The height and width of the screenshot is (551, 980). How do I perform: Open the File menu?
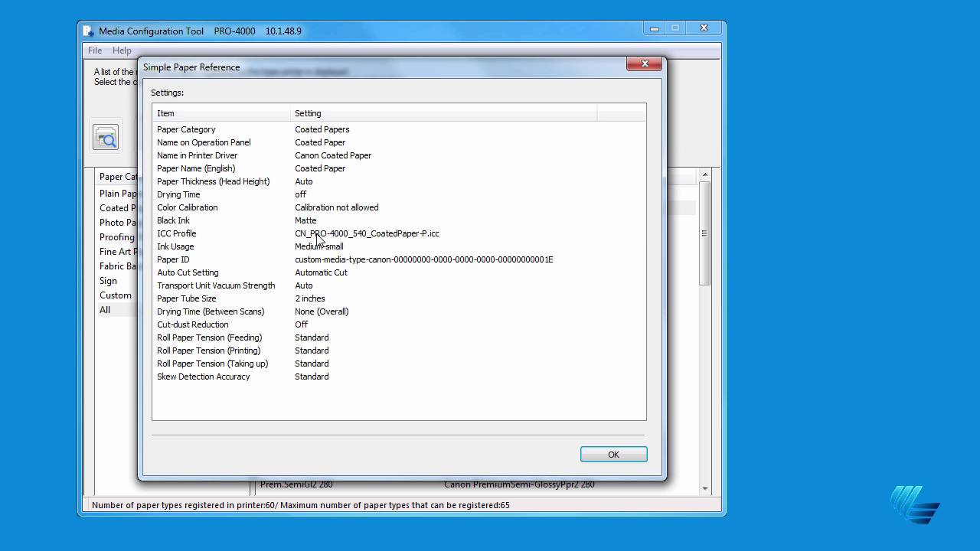[x=95, y=51]
